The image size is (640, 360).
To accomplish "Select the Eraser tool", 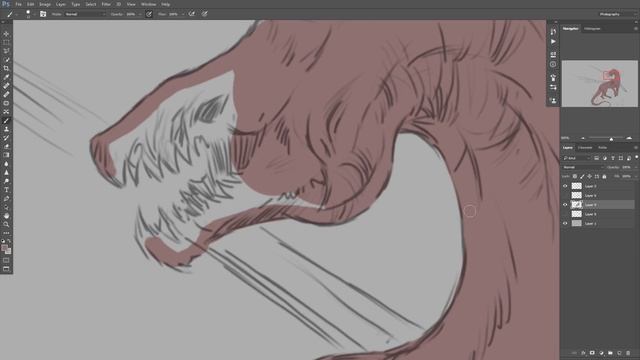I will pos(6,146).
